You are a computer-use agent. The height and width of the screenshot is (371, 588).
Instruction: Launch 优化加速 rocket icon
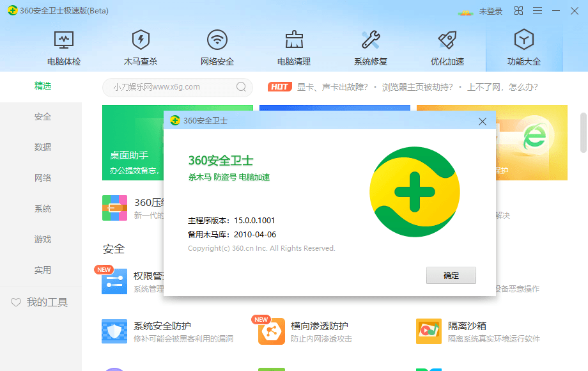(447, 40)
